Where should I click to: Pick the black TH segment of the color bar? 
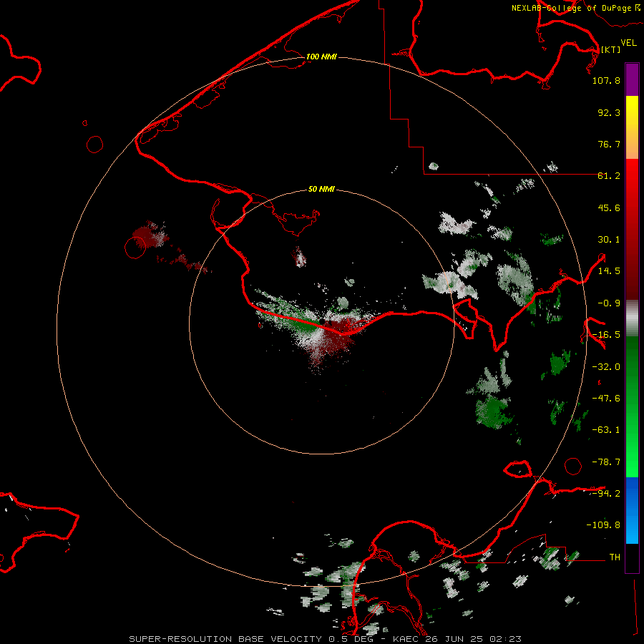point(632,558)
